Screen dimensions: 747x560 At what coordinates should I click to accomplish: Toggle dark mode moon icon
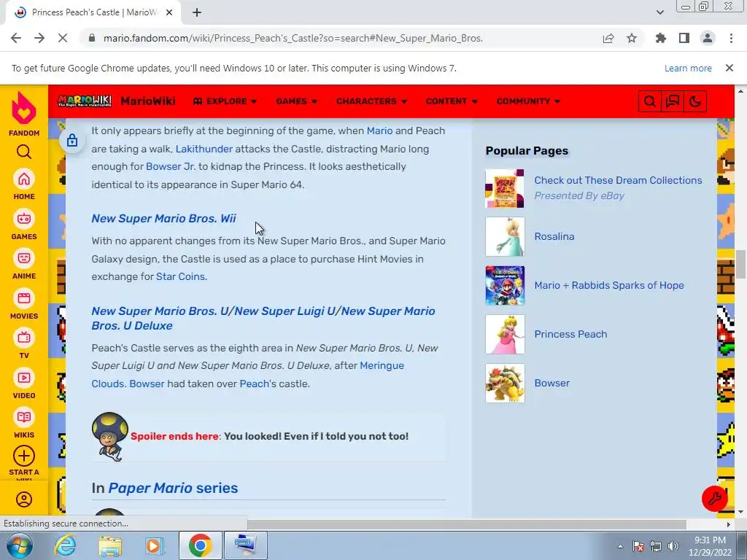(x=695, y=101)
